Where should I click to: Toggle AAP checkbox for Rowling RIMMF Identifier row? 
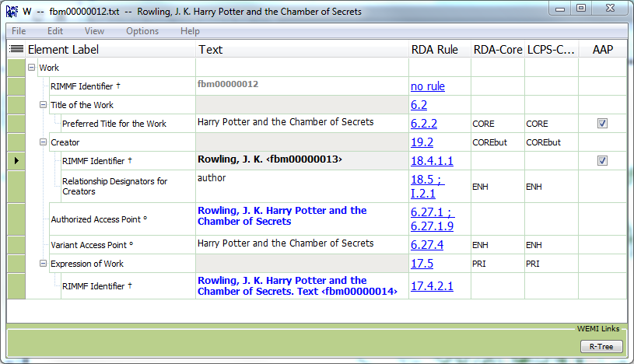(602, 160)
